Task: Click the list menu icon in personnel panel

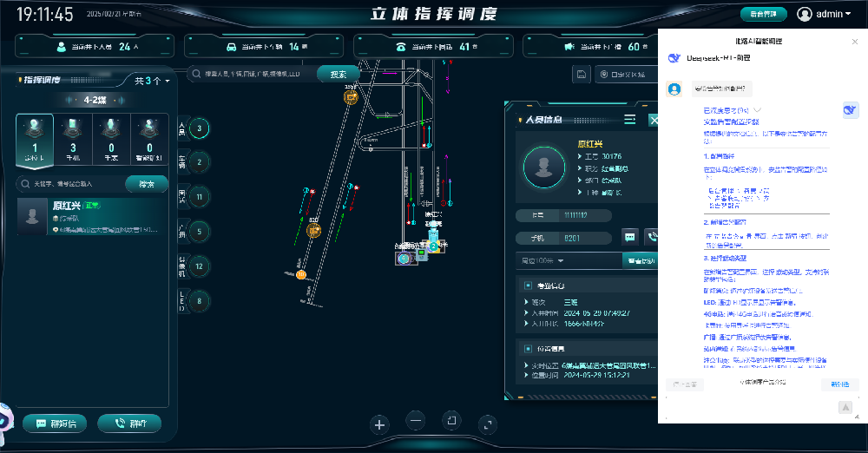Action: point(630,120)
